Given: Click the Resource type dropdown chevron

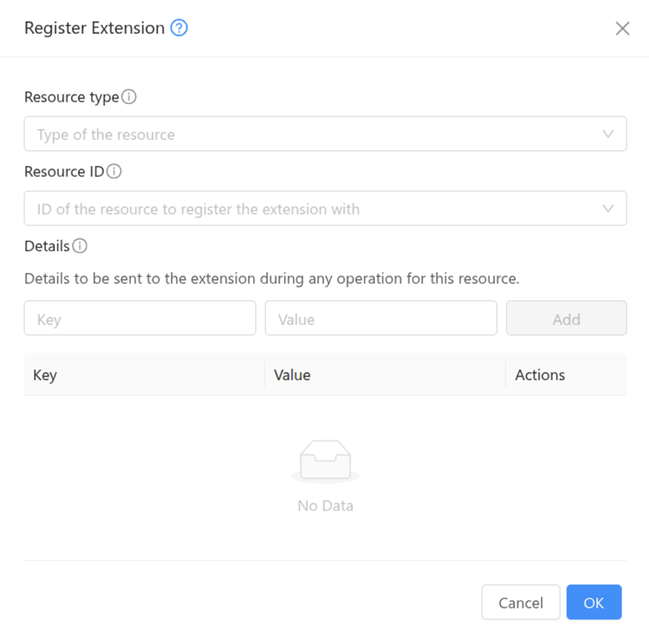Looking at the screenshot, I should [608, 134].
